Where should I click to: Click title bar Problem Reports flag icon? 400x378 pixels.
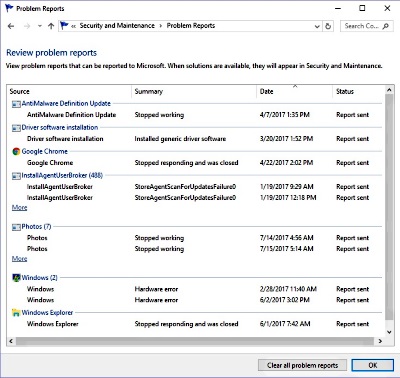click(9, 8)
